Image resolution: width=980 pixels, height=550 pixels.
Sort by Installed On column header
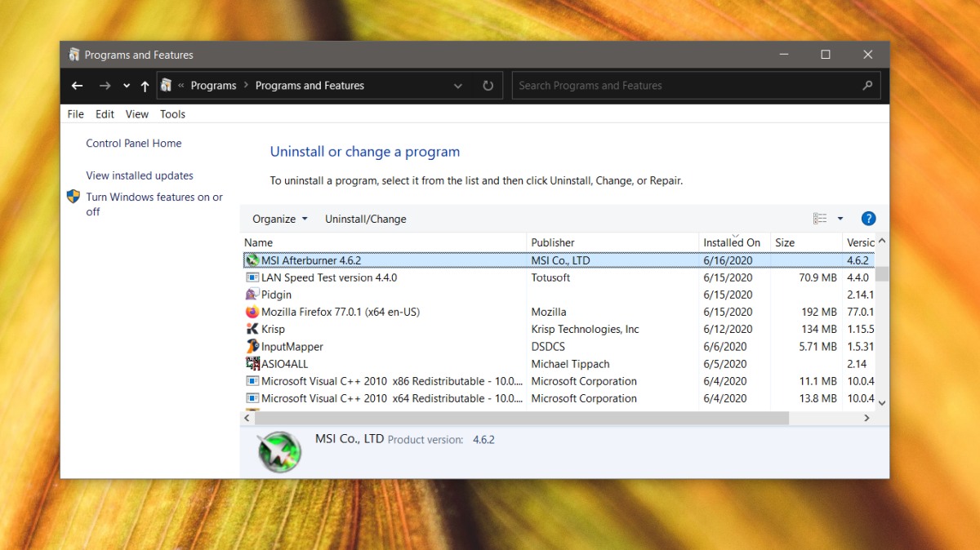(734, 242)
